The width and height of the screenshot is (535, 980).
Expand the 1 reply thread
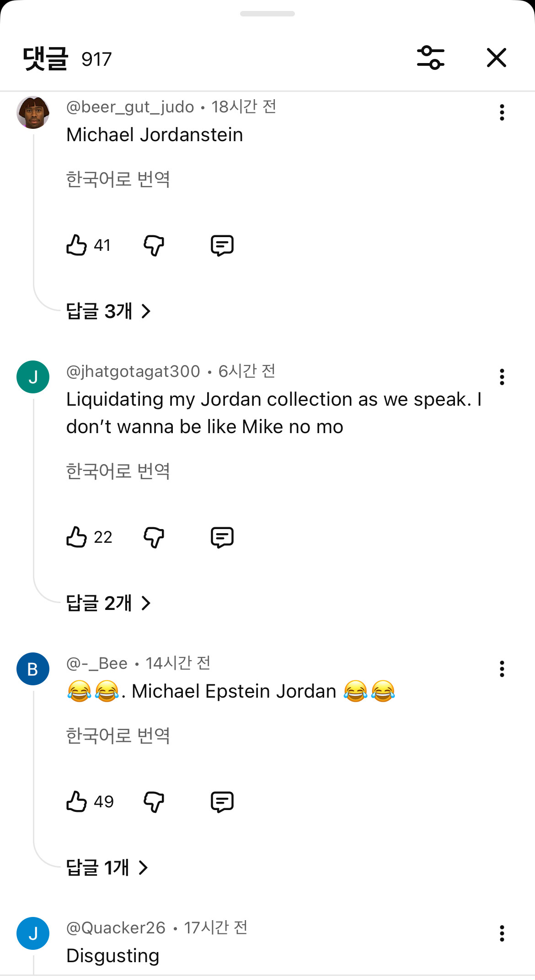[107, 867]
